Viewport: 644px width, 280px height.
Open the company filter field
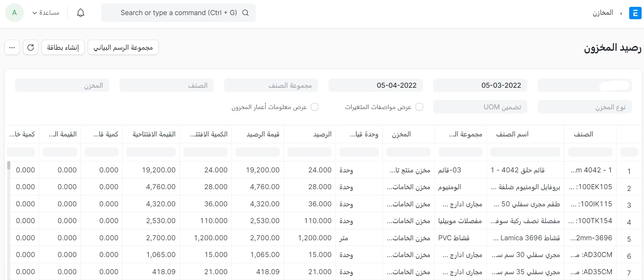585,85
